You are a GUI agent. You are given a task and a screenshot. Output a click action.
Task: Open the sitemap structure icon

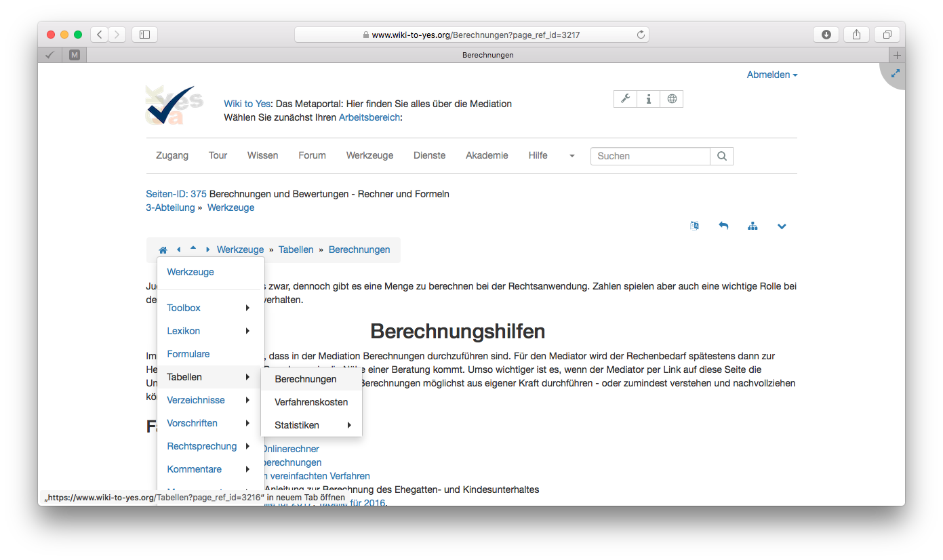(753, 226)
